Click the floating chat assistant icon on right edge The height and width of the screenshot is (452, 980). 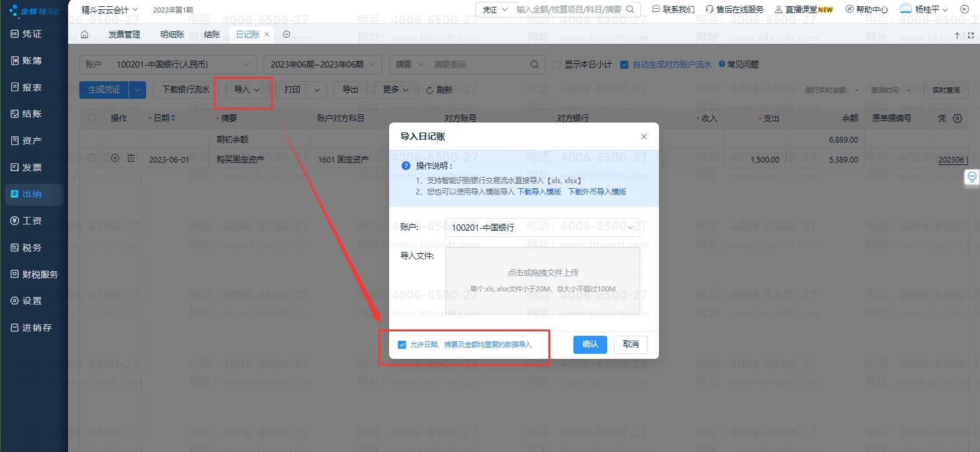click(x=972, y=178)
